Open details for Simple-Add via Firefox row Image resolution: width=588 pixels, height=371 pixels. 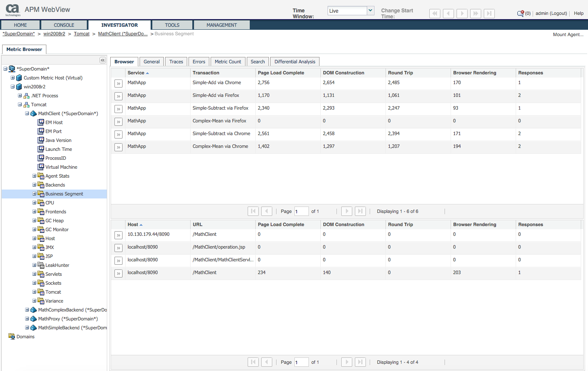[x=118, y=96]
